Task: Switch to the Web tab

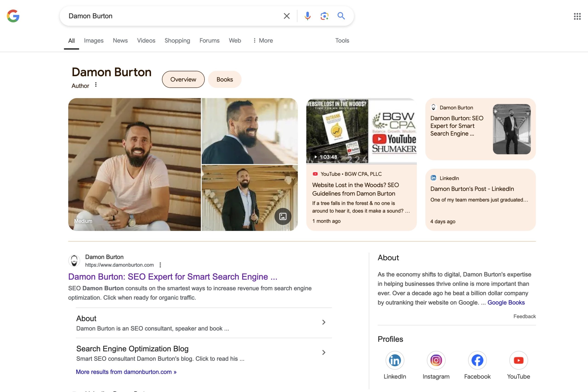Action: tap(235, 40)
